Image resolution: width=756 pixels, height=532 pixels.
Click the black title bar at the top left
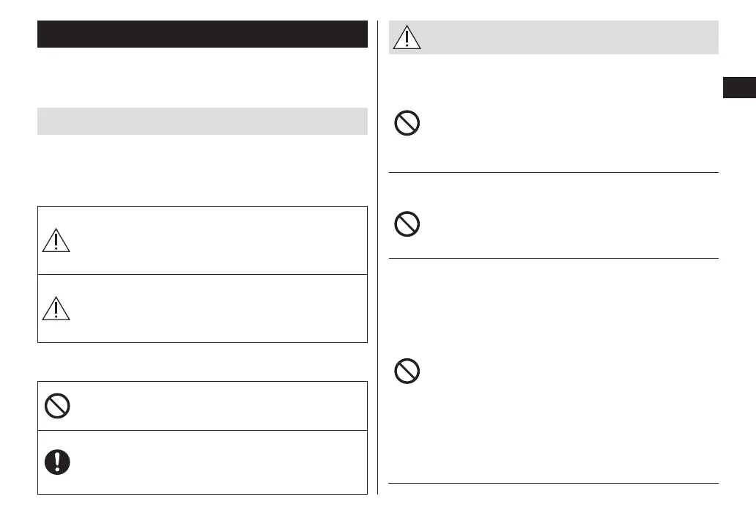pos(202,34)
